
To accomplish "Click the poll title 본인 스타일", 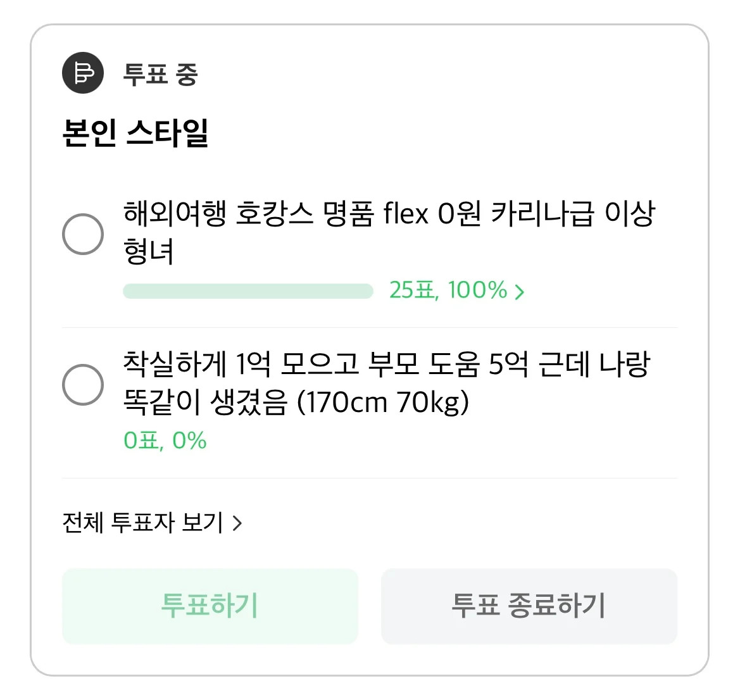I will coord(135,132).
